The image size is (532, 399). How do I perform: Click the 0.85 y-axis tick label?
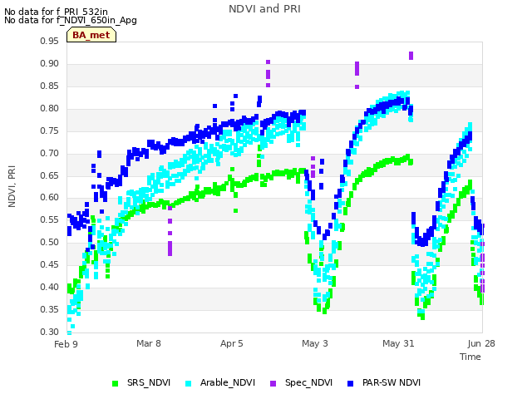[50, 86]
